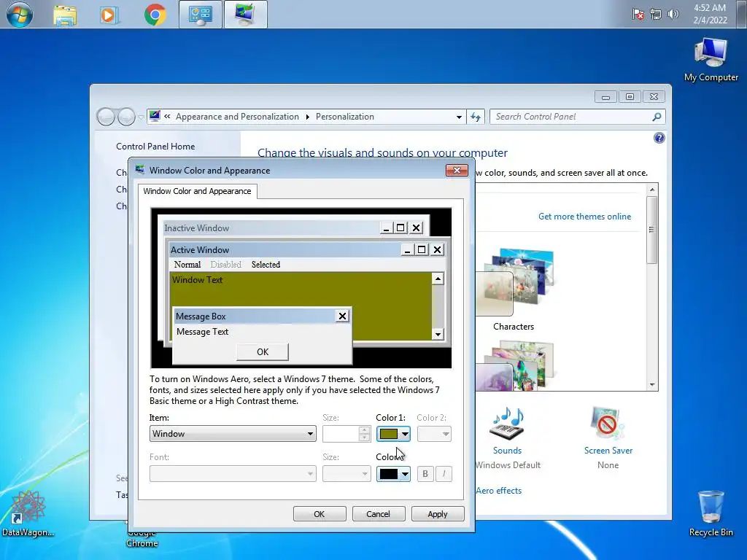Image resolution: width=747 pixels, height=560 pixels.
Task: Click the Control Panel refresh button
Action: tap(476, 117)
